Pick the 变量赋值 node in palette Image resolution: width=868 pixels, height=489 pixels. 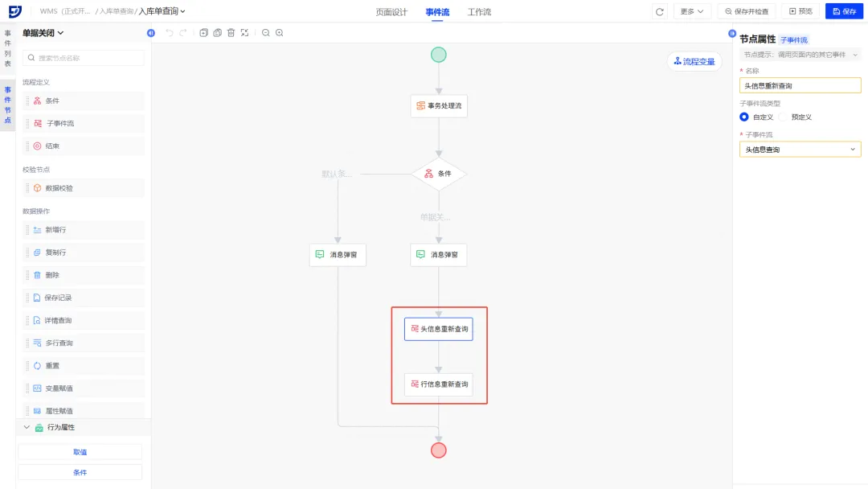(83, 388)
